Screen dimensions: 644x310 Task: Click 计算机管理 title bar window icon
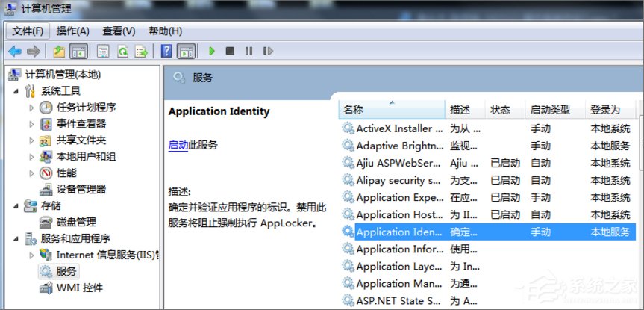[10, 8]
